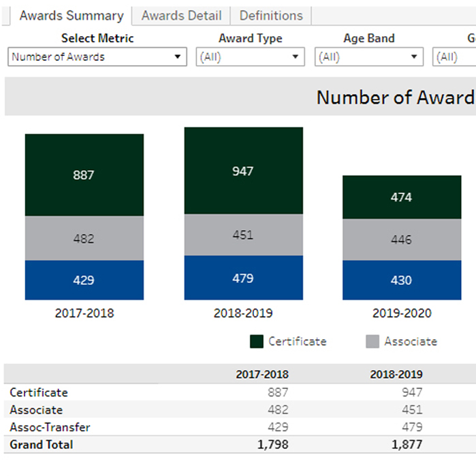The height and width of the screenshot is (476, 476).
Task: Select the Certificate row label in the table
Action: 39,392
